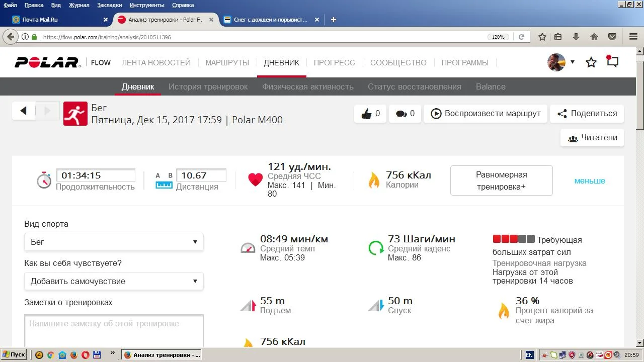The image size is (644, 362).
Task: Click the меньше link
Action: coord(590,180)
